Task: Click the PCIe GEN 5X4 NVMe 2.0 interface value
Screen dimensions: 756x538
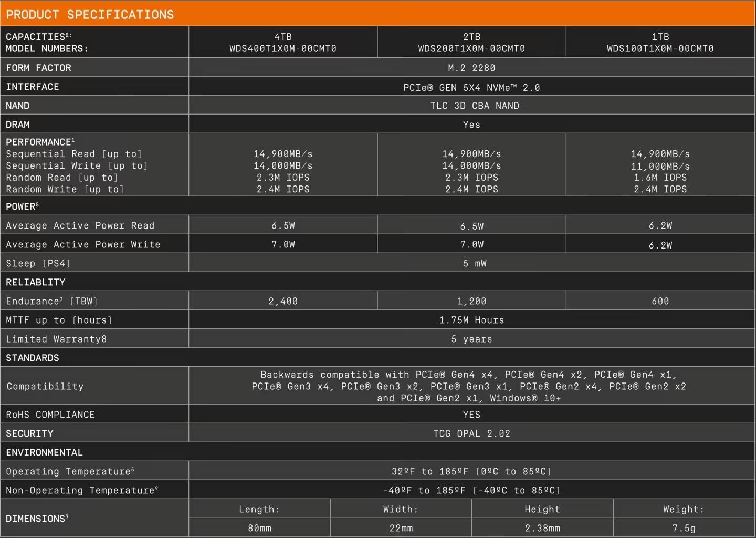Action: (x=471, y=87)
